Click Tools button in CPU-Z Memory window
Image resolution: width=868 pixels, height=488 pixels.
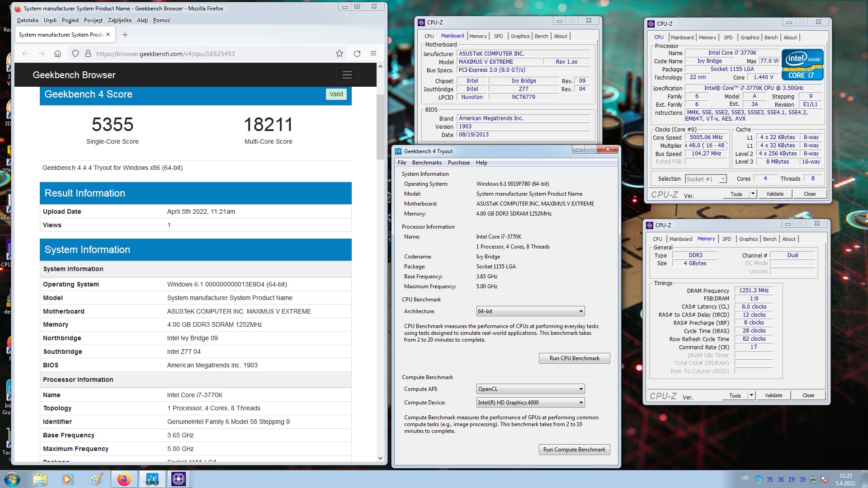coord(735,395)
